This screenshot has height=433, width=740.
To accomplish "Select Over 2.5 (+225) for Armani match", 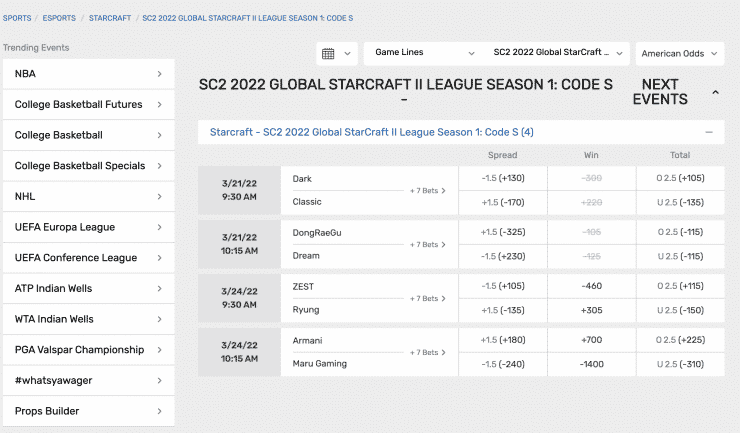I will click(680, 340).
